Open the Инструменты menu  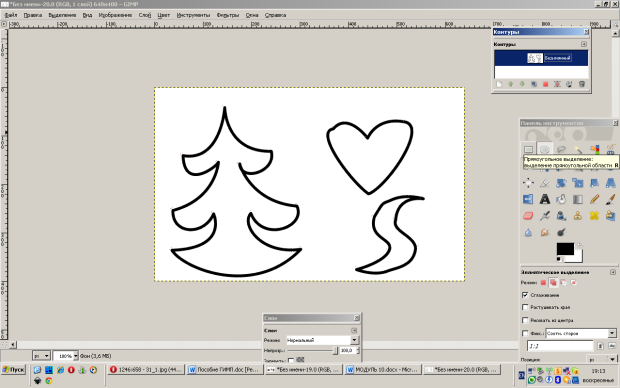pos(193,15)
